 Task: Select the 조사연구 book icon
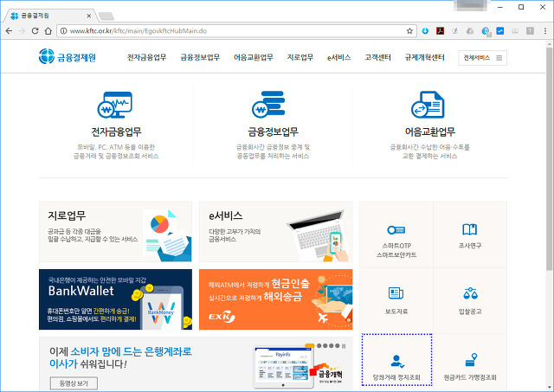tap(469, 229)
